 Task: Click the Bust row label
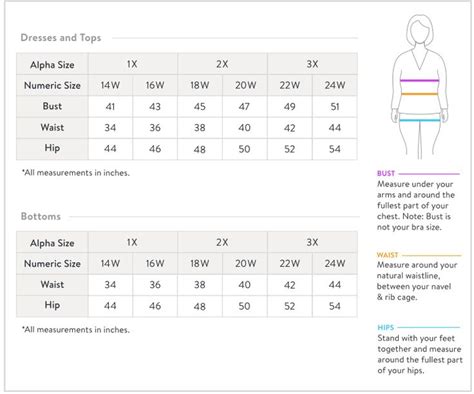[x=52, y=106]
